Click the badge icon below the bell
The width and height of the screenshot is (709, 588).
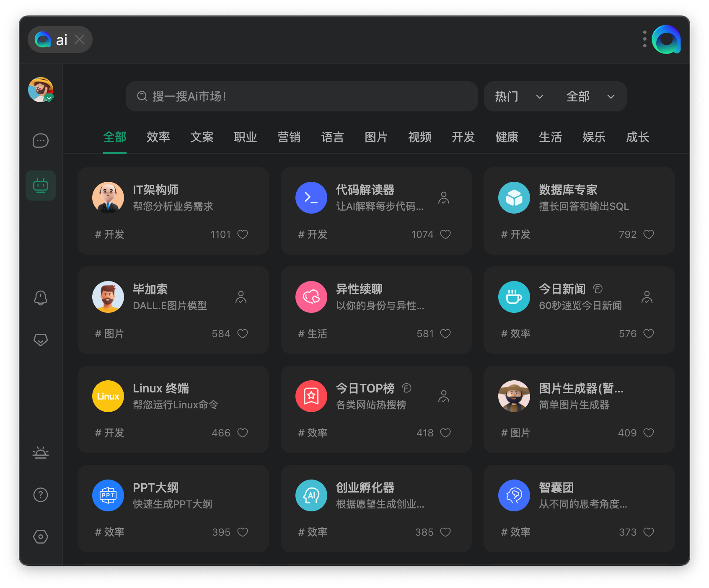point(40,340)
